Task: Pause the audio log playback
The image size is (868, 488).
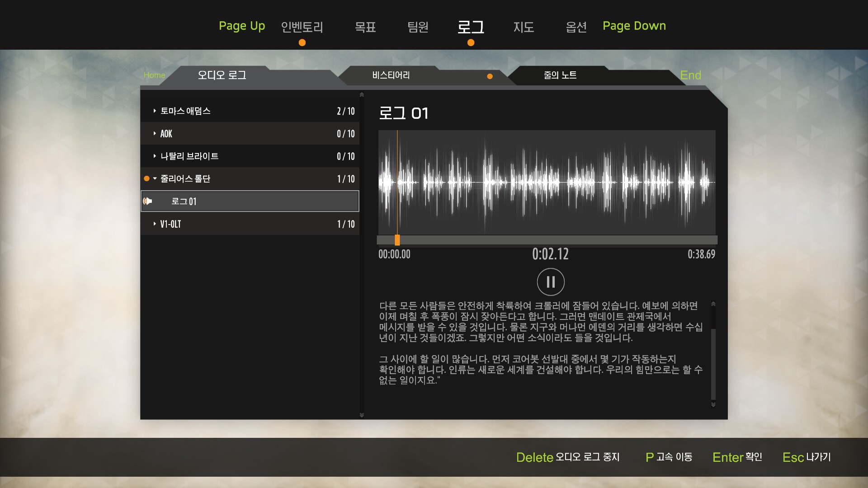Action: pyautogui.click(x=550, y=282)
